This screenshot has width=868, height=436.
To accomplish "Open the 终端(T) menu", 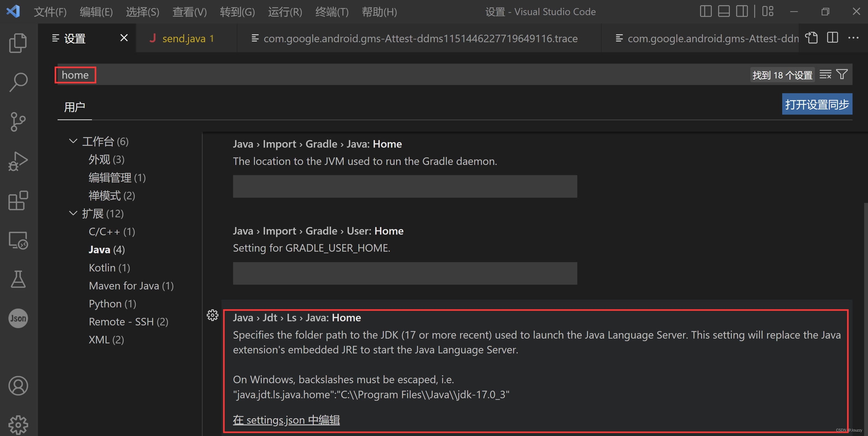I will point(331,12).
